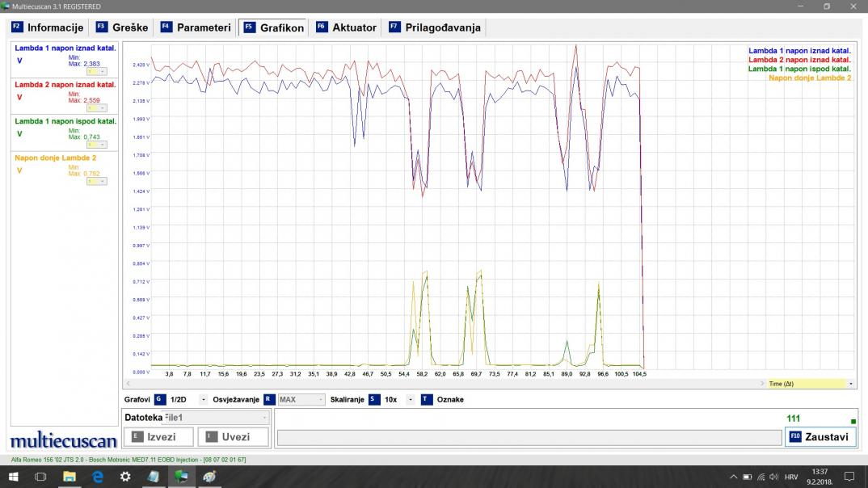Click the blue Lambda 1 legend entry in graph
Viewport: 868px width, 488px height.
click(x=799, y=51)
